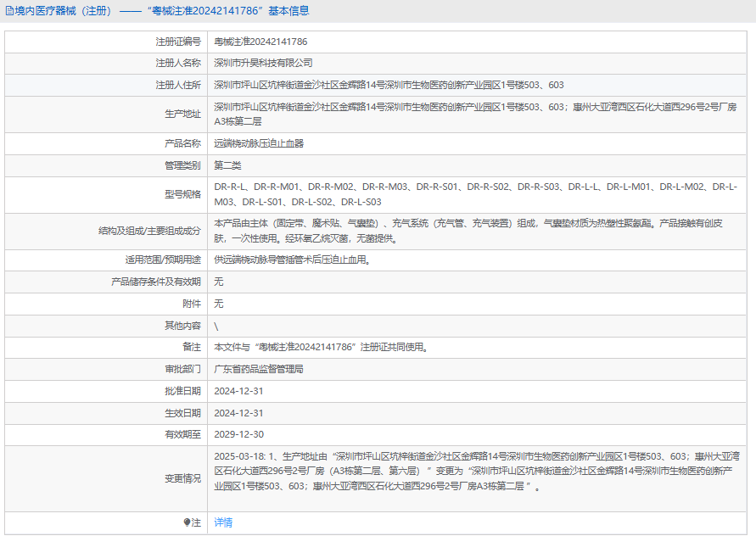Image resolution: width=756 pixels, height=536 pixels.
Task: Open the 详情 link in the 注 row
Action: point(223,522)
